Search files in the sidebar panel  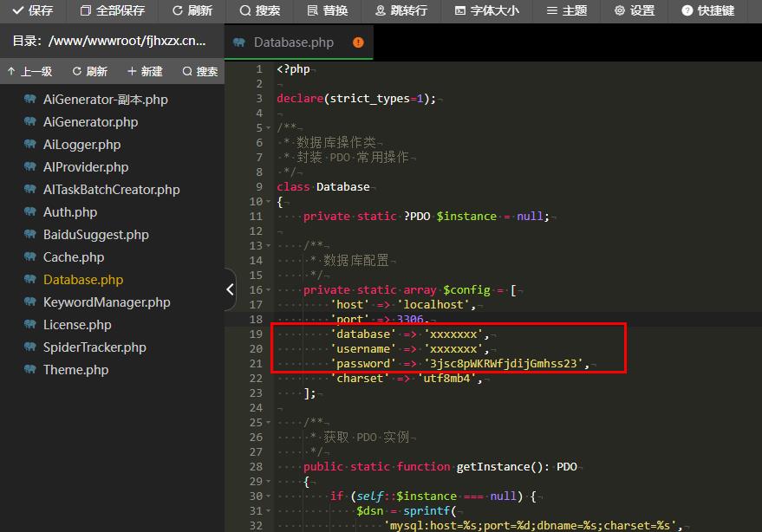point(199,72)
